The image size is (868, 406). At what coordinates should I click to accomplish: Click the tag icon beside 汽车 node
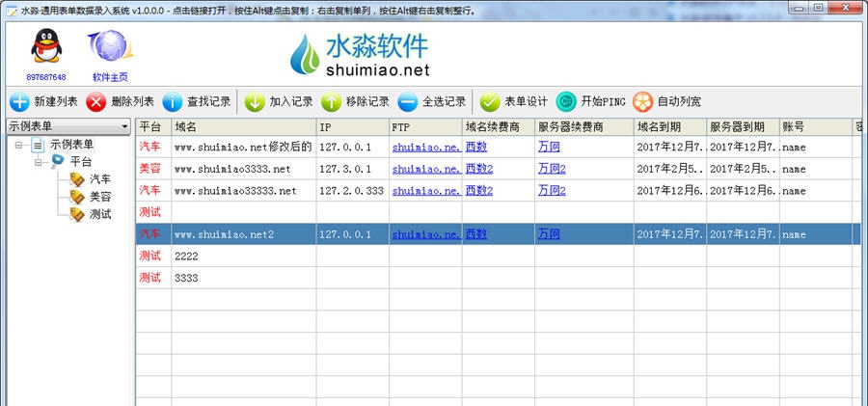tap(77, 179)
